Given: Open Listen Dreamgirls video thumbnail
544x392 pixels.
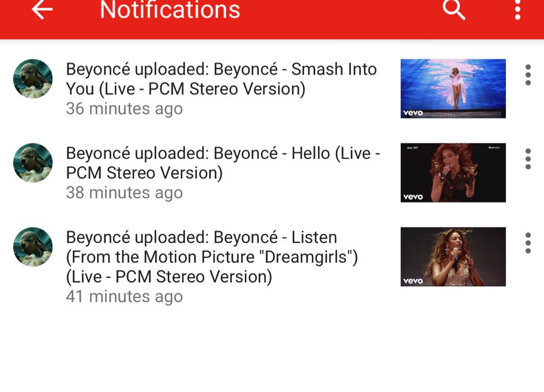Looking at the screenshot, I should click(x=453, y=257).
